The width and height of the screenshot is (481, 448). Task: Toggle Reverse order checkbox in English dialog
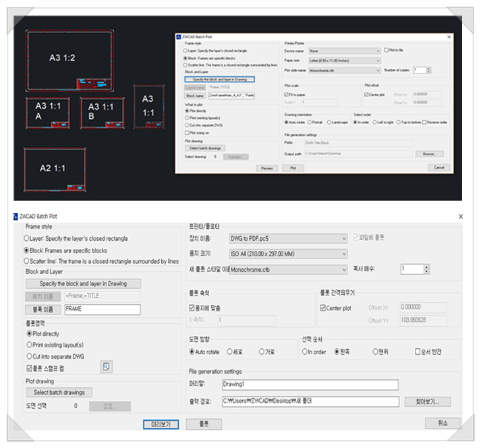[434, 122]
